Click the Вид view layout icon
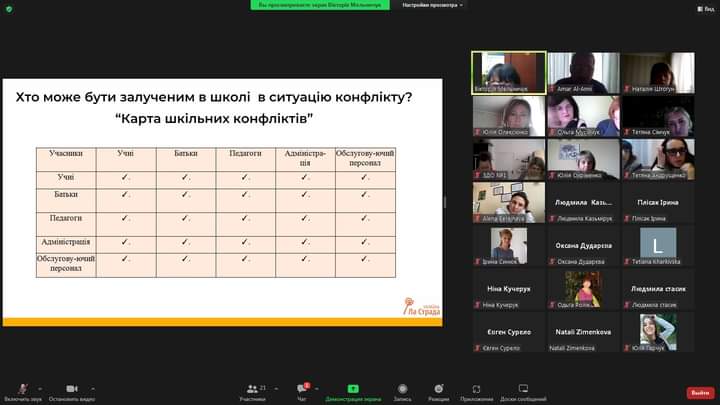This screenshot has width=720, height=405. (706, 8)
